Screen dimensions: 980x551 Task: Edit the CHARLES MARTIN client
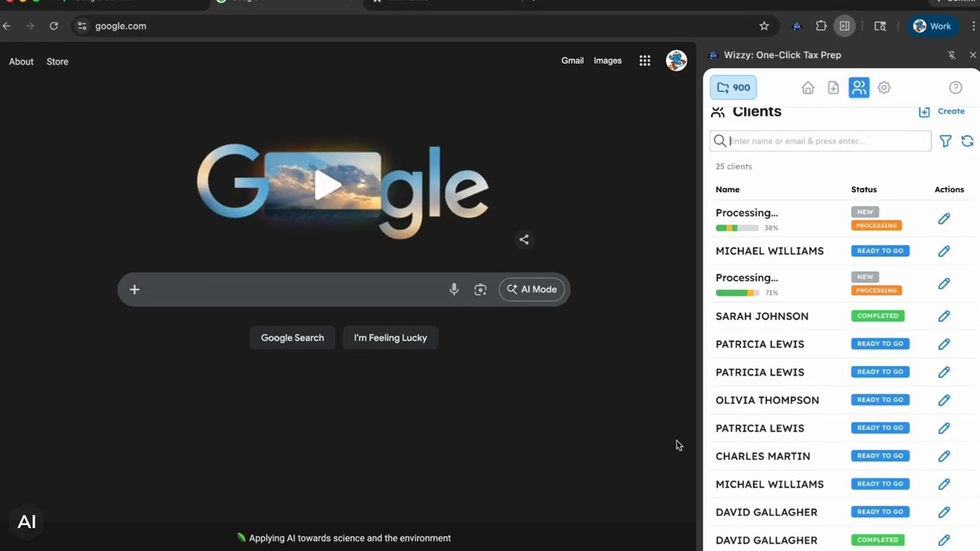point(944,456)
